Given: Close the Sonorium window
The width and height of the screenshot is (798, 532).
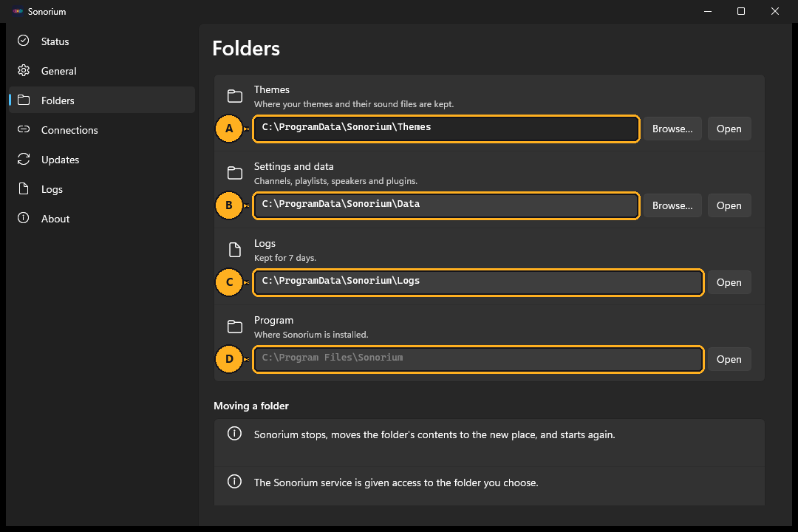Looking at the screenshot, I should coord(775,11).
